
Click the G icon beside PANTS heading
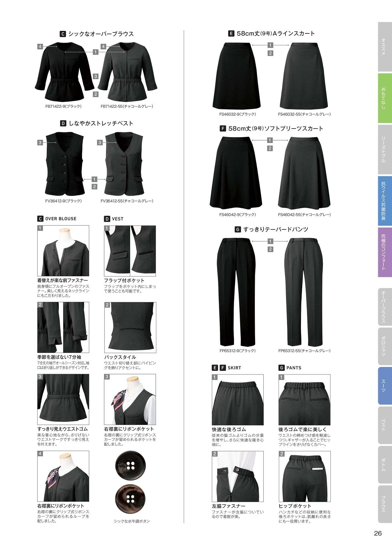click(281, 368)
